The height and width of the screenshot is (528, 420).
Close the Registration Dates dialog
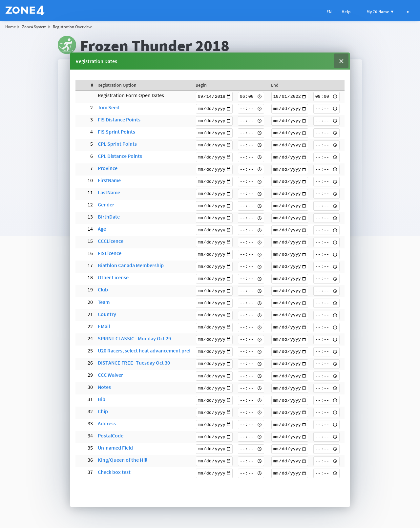(x=341, y=61)
